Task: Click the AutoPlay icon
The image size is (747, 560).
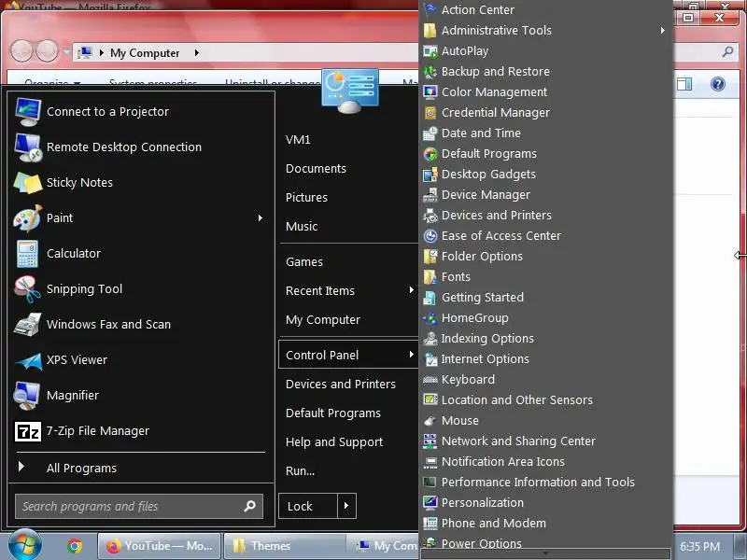Action: (x=430, y=51)
